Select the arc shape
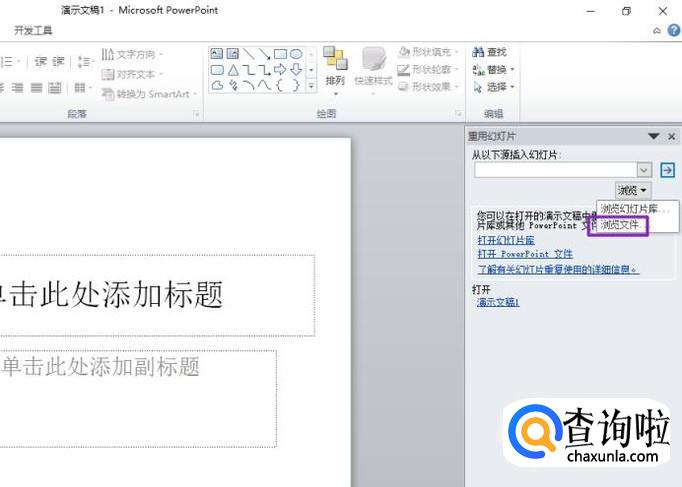 [248, 85]
